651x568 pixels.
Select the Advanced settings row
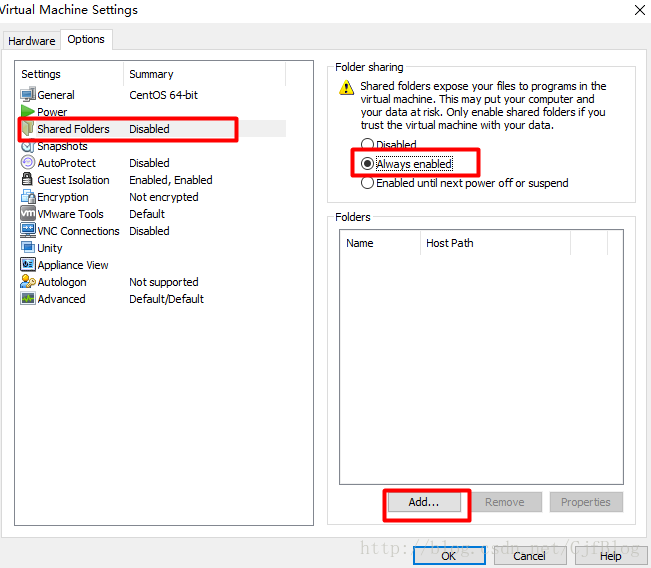click(x=153, y=299)
